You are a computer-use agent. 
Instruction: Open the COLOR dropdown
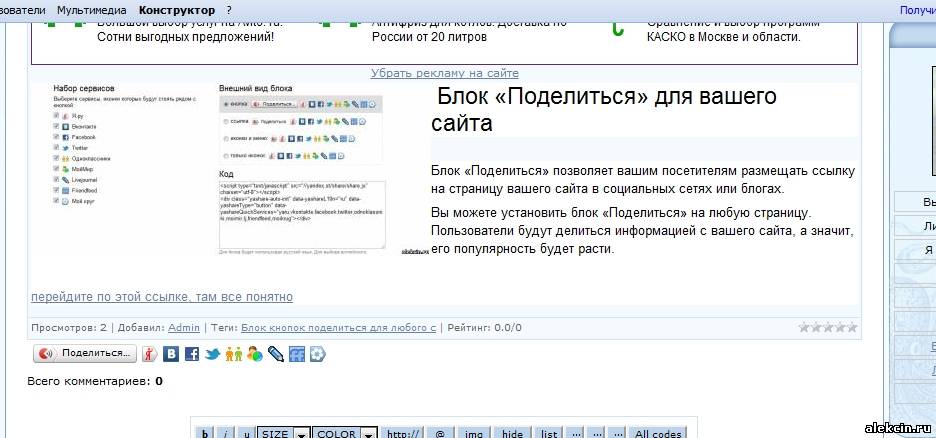[346, 433]
